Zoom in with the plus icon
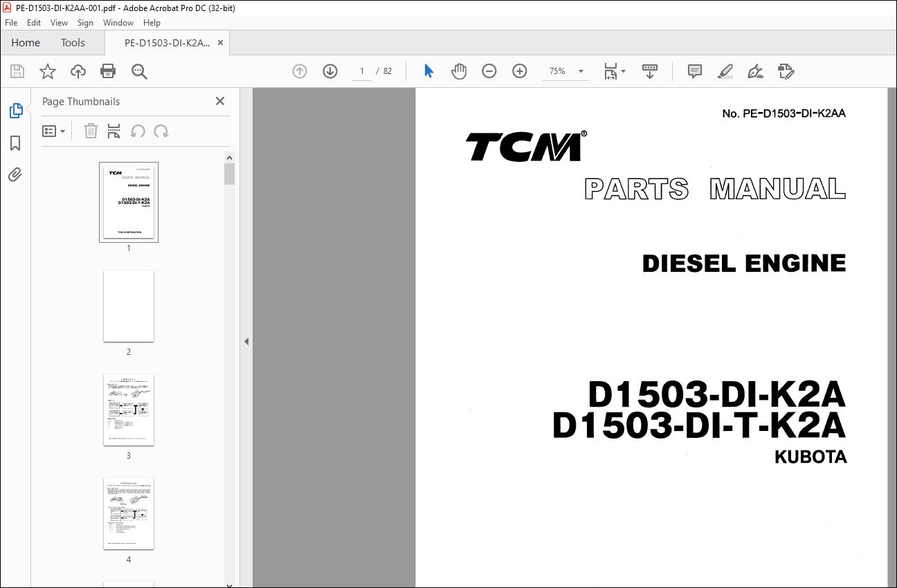The image size is (897, 588). pyautogui.click(x=520, y=71)
